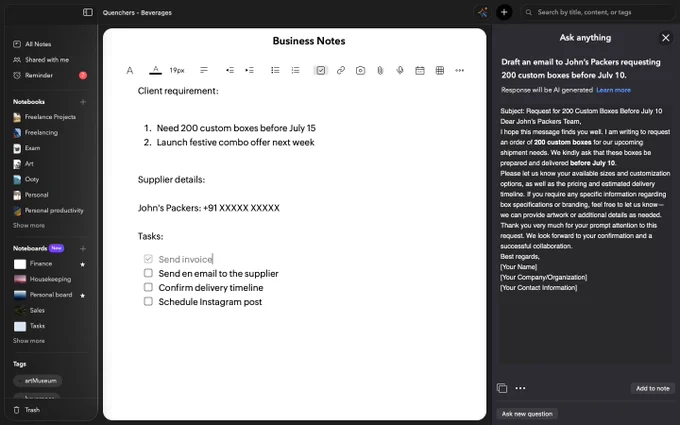Click the Need 200 custom boxes line

point(236,128)
